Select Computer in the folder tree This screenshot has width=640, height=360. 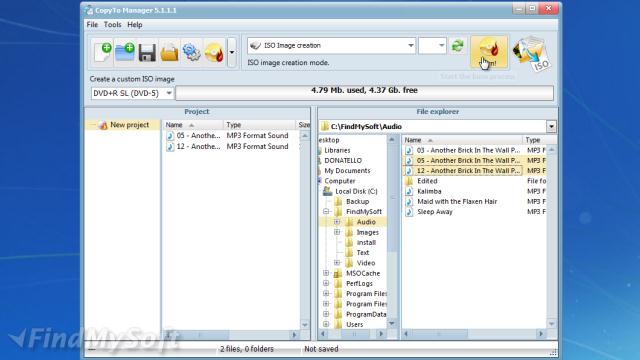click(340, 181)
